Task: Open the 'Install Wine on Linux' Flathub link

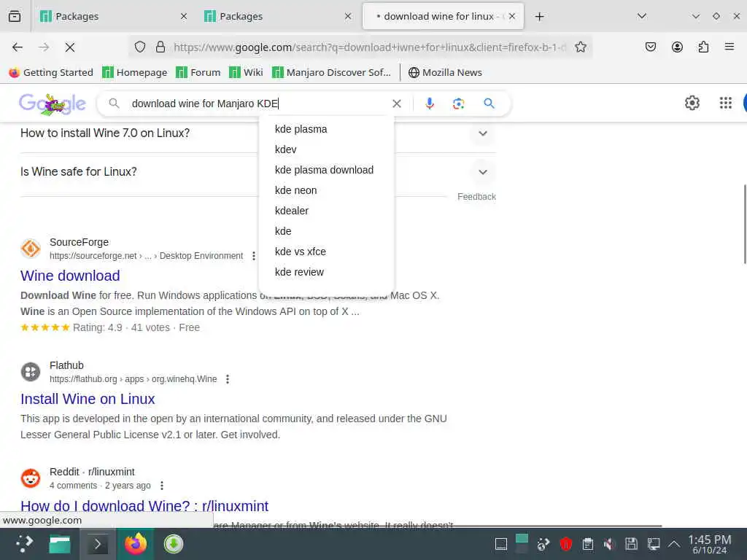Action: click(88, 399)
